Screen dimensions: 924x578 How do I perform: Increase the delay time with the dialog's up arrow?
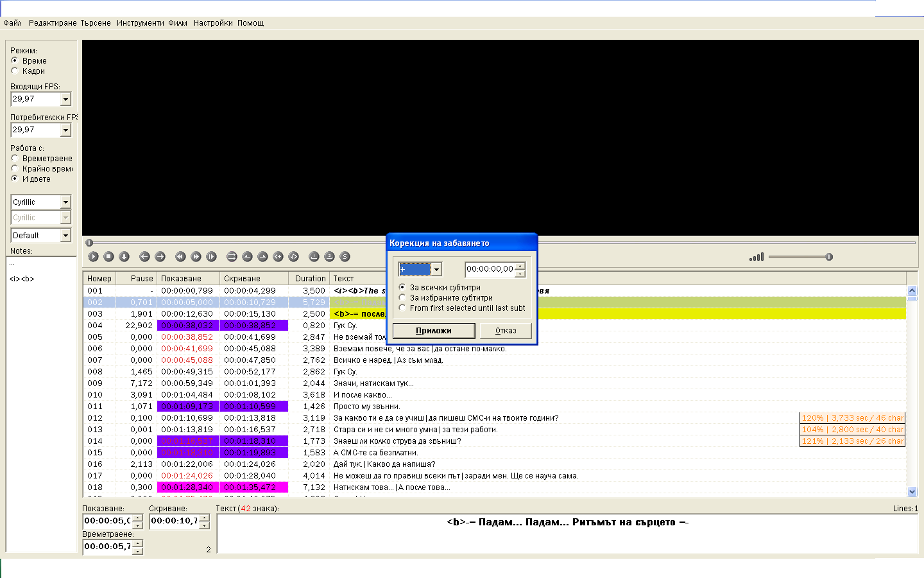coord(520,265)
